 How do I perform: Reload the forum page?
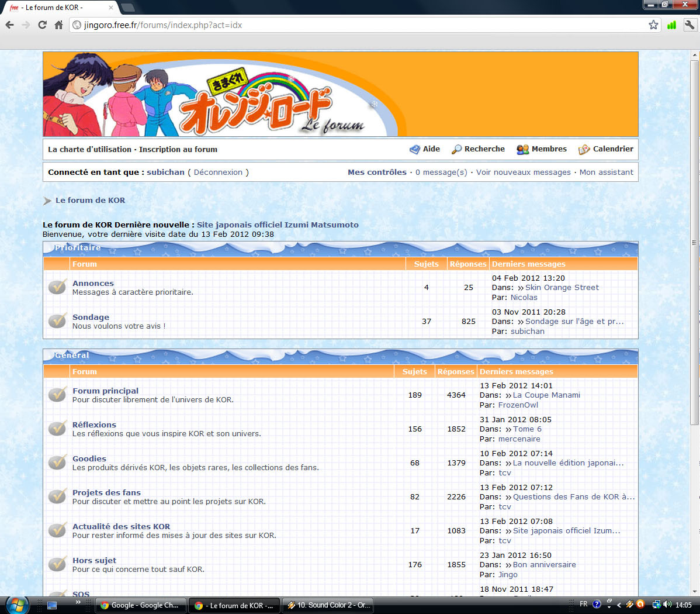43,25
